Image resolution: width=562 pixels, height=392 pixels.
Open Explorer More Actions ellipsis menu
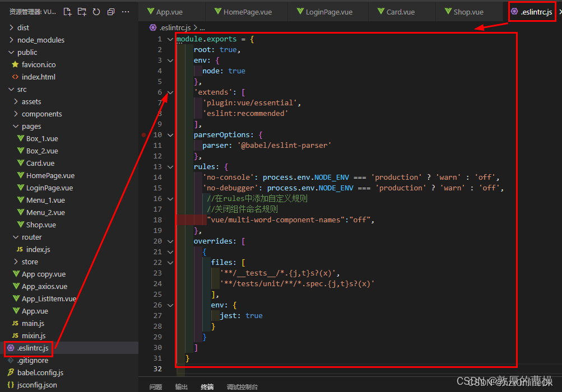coord(126,11)
